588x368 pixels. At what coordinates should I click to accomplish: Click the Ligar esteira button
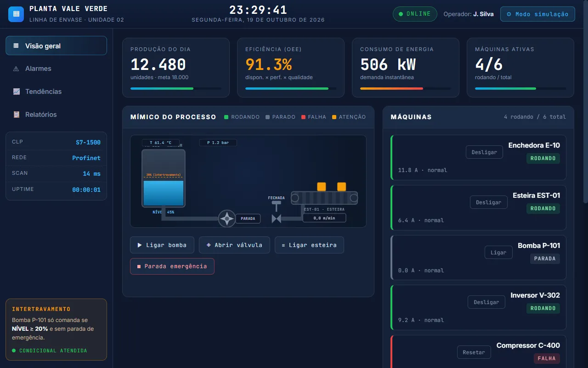click(309, 245)
